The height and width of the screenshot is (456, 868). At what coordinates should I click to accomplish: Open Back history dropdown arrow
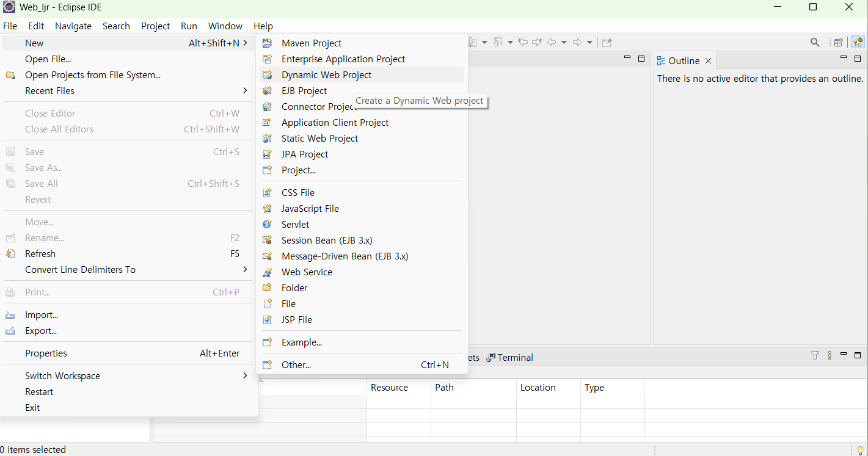(564, 42)
